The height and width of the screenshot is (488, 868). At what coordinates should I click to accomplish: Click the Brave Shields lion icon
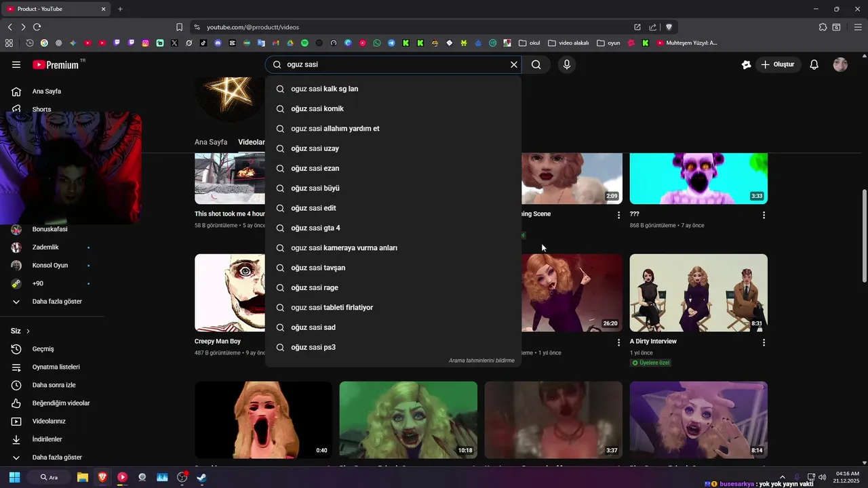669,27
